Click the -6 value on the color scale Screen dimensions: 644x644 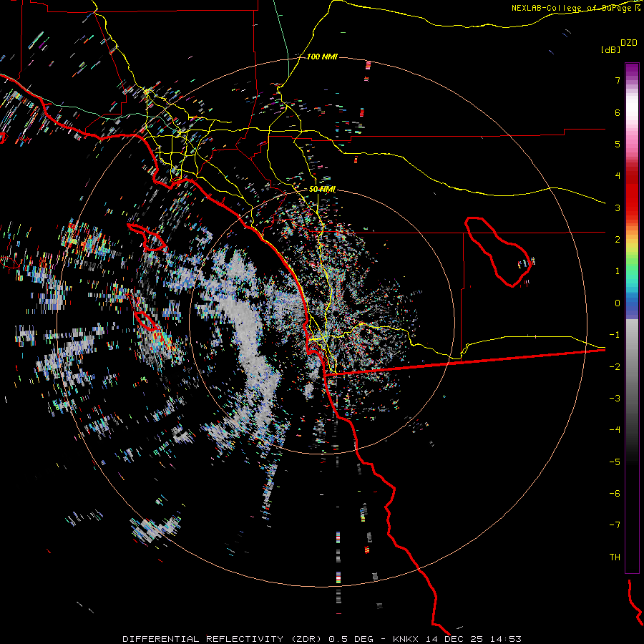click(x=615, y=494)
